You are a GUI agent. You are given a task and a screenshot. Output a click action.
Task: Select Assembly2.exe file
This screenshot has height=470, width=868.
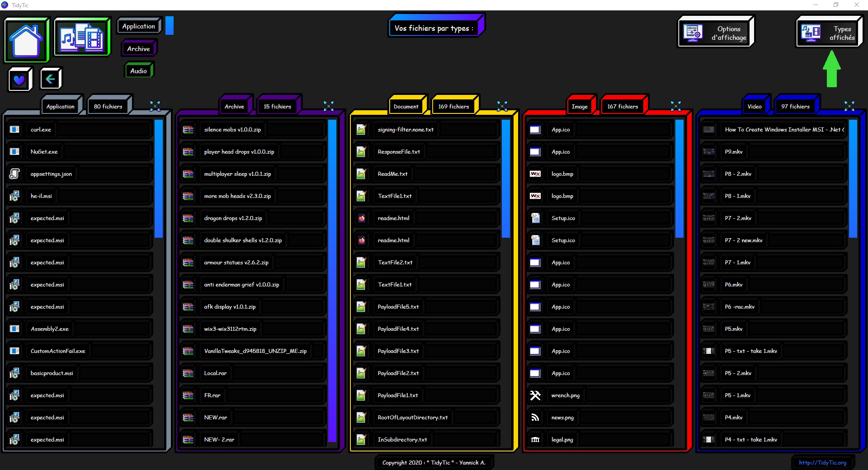pos(79,329)
